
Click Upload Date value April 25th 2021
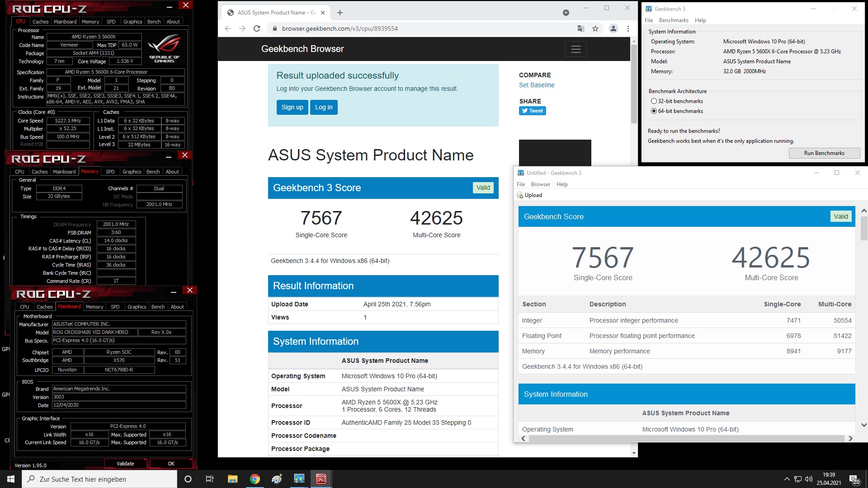tap(397, 304)
